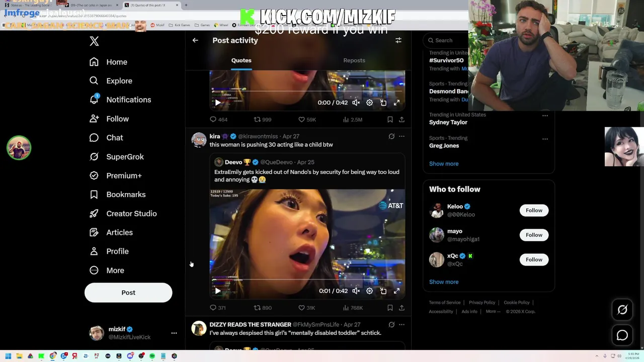Click reply icon with 464 replies

(213, 120)
